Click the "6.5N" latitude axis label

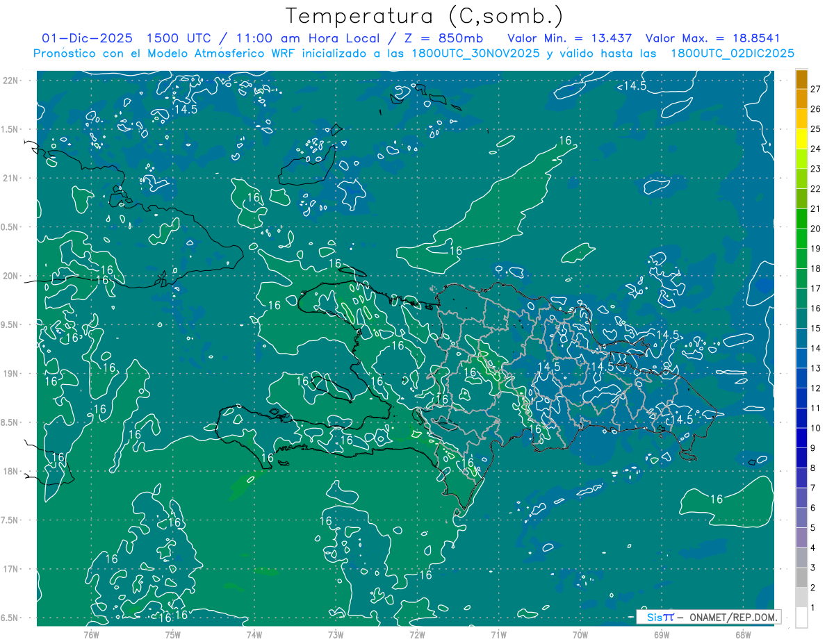point(10,618)
